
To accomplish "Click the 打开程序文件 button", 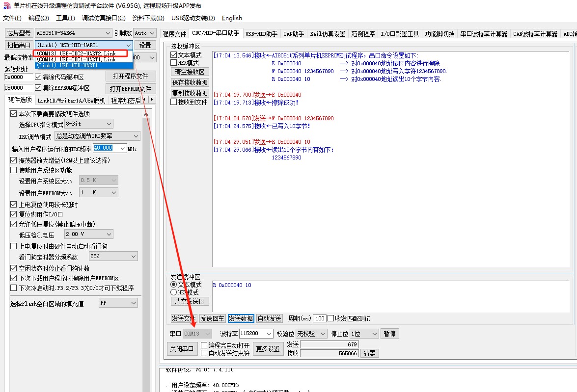I will pyautogui.click(x=131, y=76).
